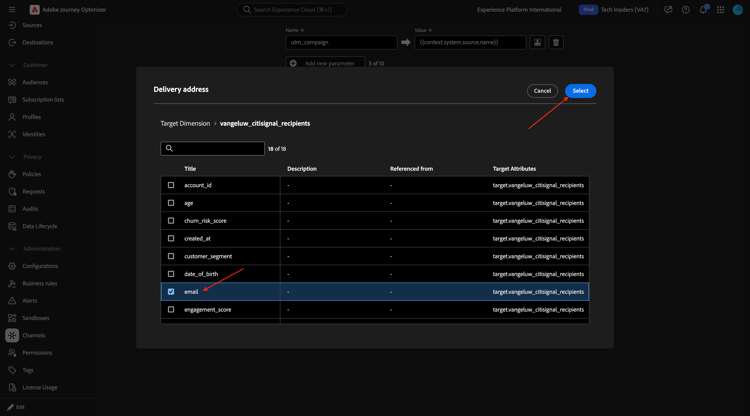
Task: Click the Edit pencil icon
Action: pos(11,407)
